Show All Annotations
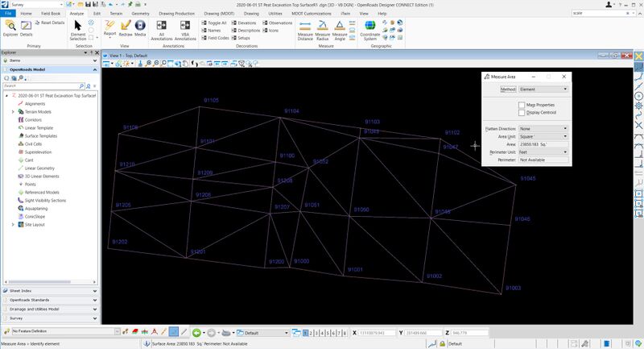The image size is (644, 349). (x=162, y=30)
